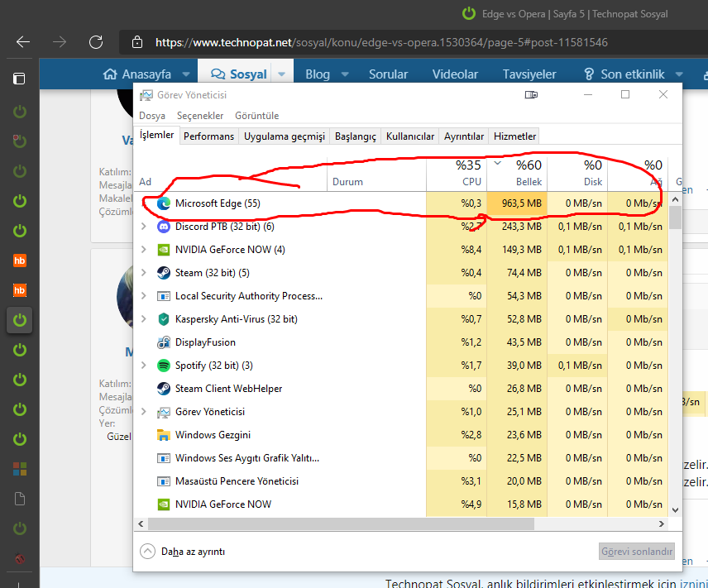Select the NVIDIA GeForce NOW %4,9 row
The height and width of the screenshot is (588, 708).
[401, 504]
